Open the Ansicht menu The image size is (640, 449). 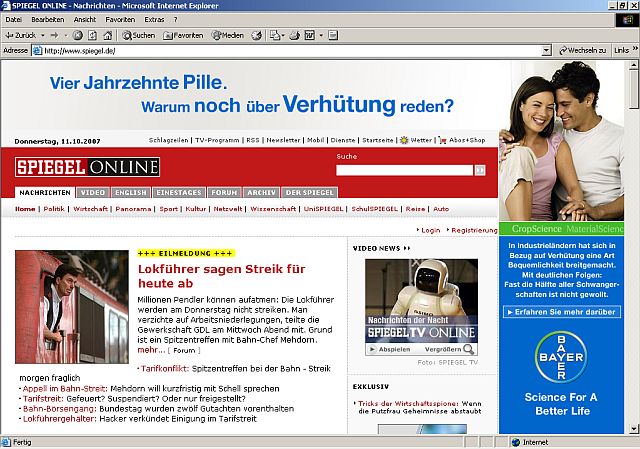[x=85, y=20]
